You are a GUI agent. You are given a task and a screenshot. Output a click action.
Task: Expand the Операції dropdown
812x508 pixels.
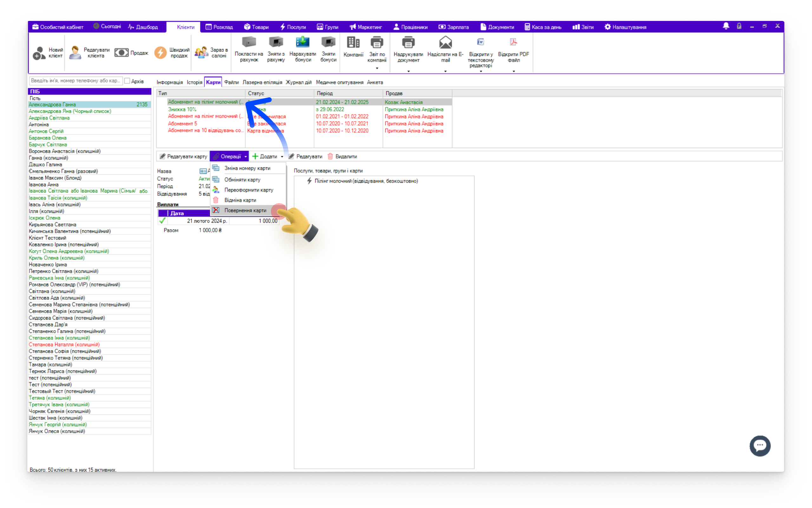230,156
